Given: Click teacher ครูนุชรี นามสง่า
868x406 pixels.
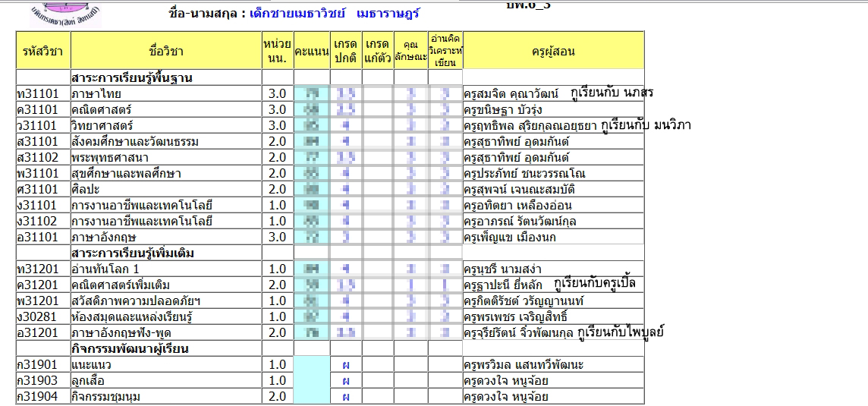Looking at the screenshot, I should pyautogui.click(x=502, y=269).
